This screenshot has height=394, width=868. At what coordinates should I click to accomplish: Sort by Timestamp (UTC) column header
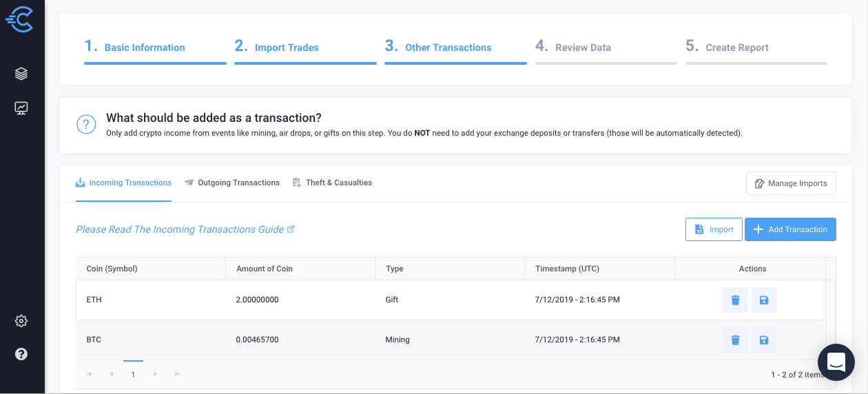click(599, 269)
